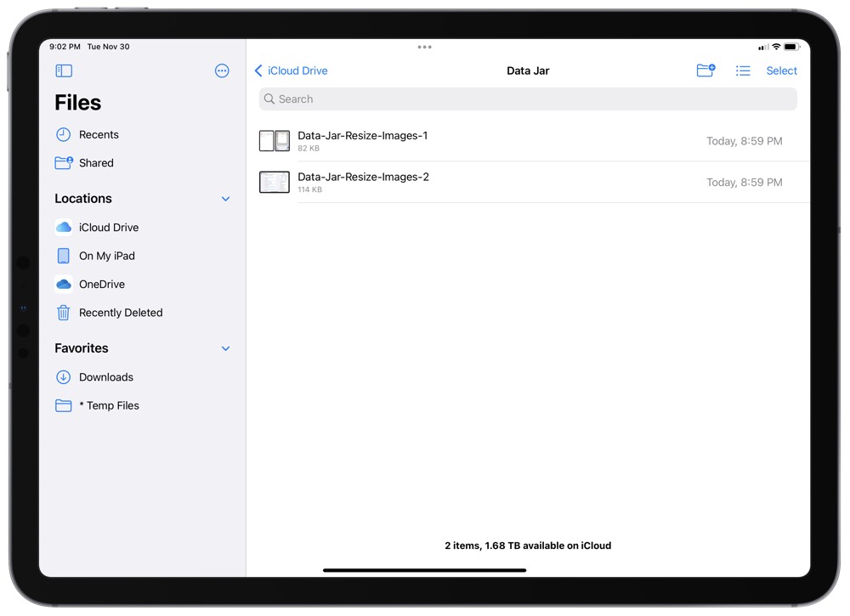The height and width of the screenshot is (616, 850).
Task: Toggle the sidebar visibility icon
Action: coord(64,71)
